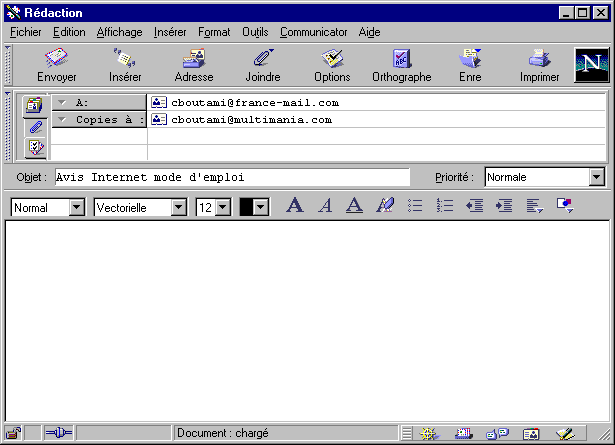Image resolution: width=615 pixels, height=445 pixels.
Task: Click the Rédaction window title icon
Action: 13,13
